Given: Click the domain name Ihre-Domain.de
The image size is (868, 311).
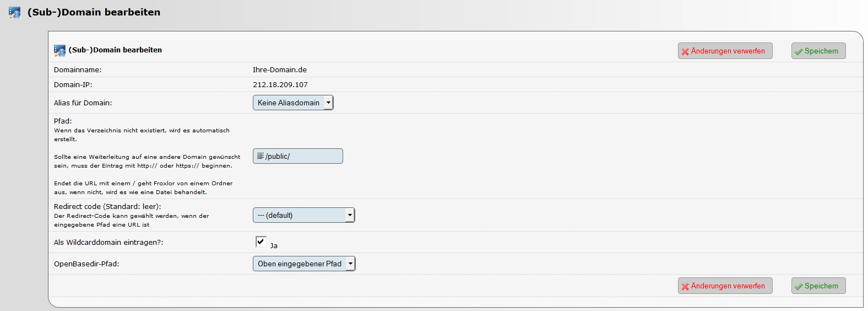Looking at the screenshot, I should point(280,70).
